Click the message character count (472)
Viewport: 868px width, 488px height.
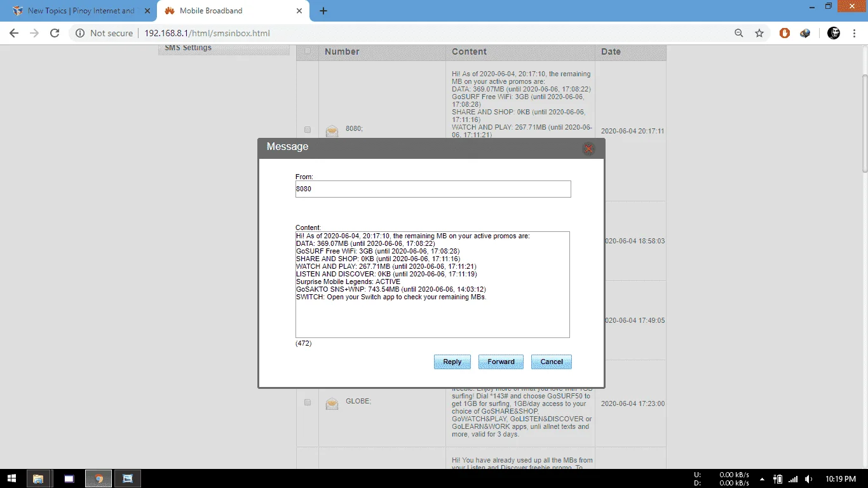tap(304, 343)
